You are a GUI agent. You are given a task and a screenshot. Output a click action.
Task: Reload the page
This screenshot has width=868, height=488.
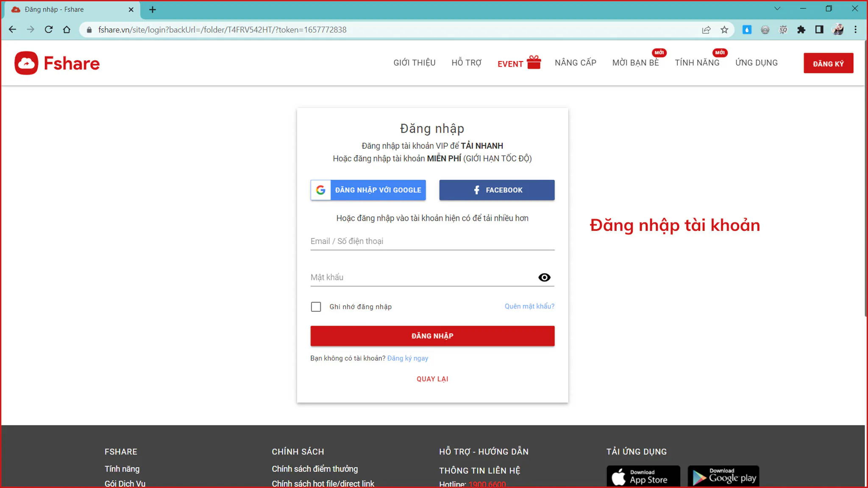click(x=49, y=30)
